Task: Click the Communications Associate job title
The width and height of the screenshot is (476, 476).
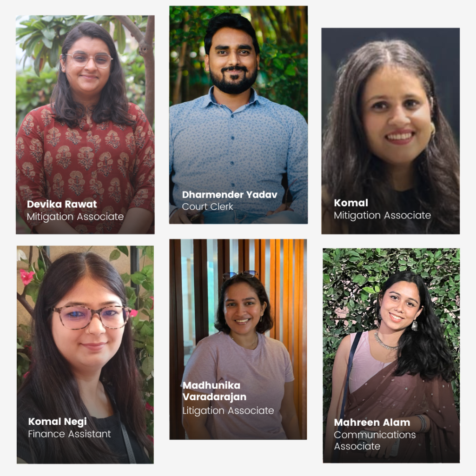Action: (x=375, y=441)
